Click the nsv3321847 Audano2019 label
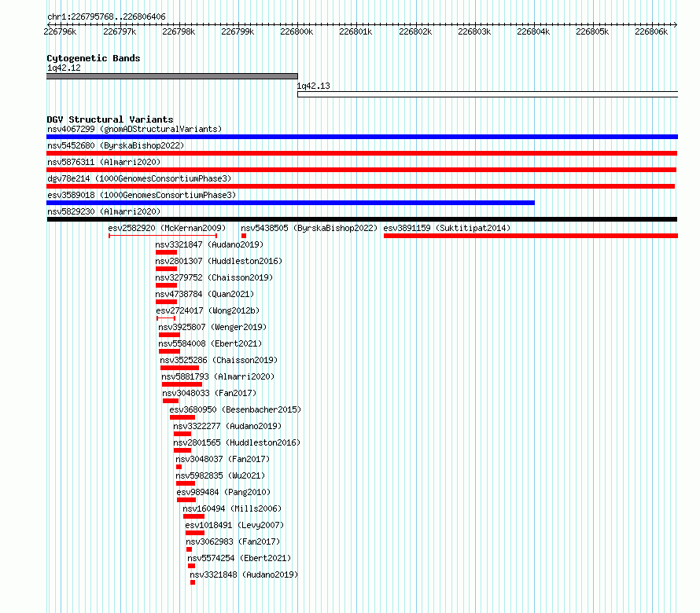 click(209, 244)
